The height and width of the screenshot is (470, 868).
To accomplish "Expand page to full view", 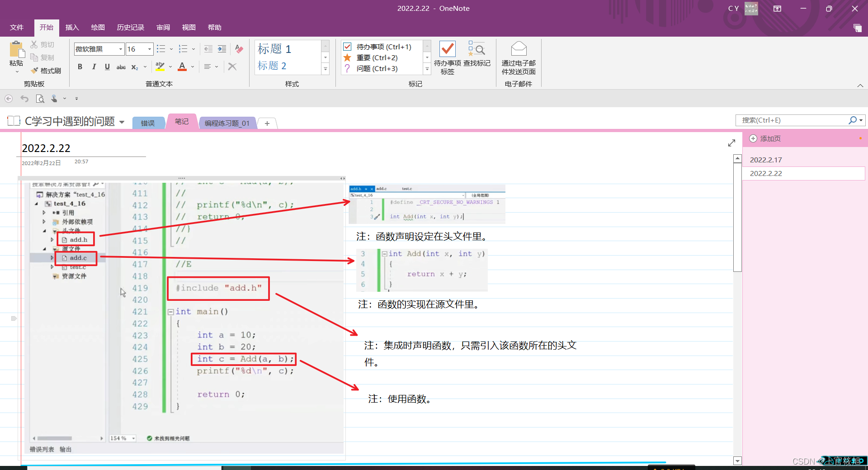I will [731, 143].
